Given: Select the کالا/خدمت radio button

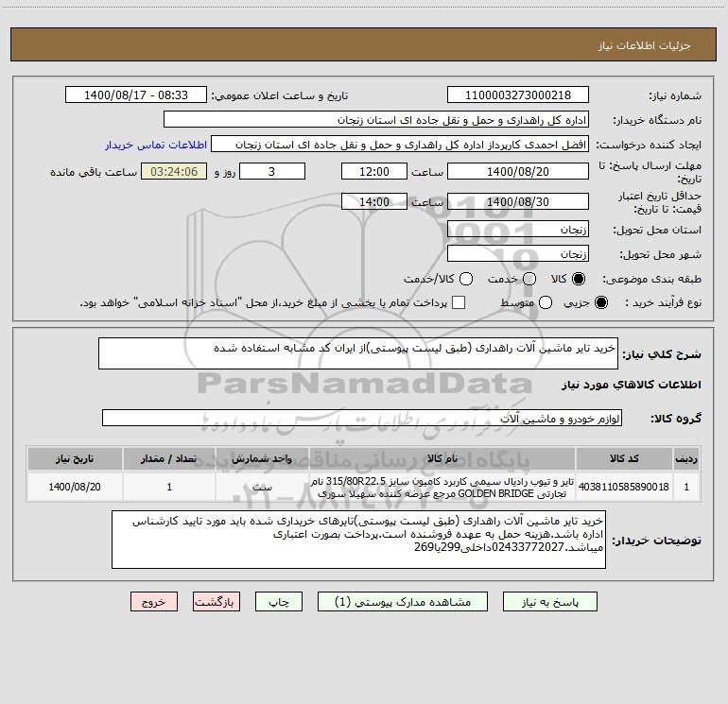Looking at the screenshot, I should click(466, 279).
